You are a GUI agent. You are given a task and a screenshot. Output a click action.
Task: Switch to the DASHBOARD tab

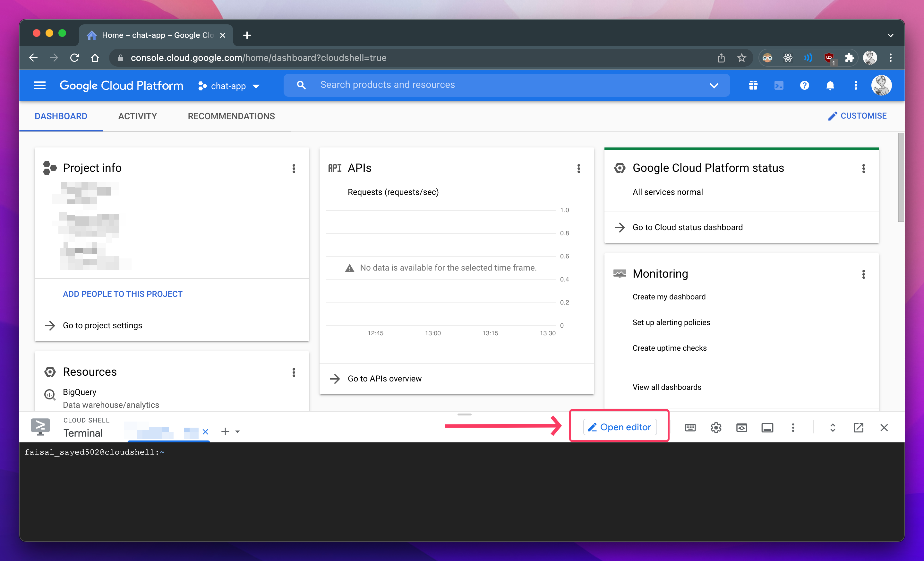click(x=61, y=116)
